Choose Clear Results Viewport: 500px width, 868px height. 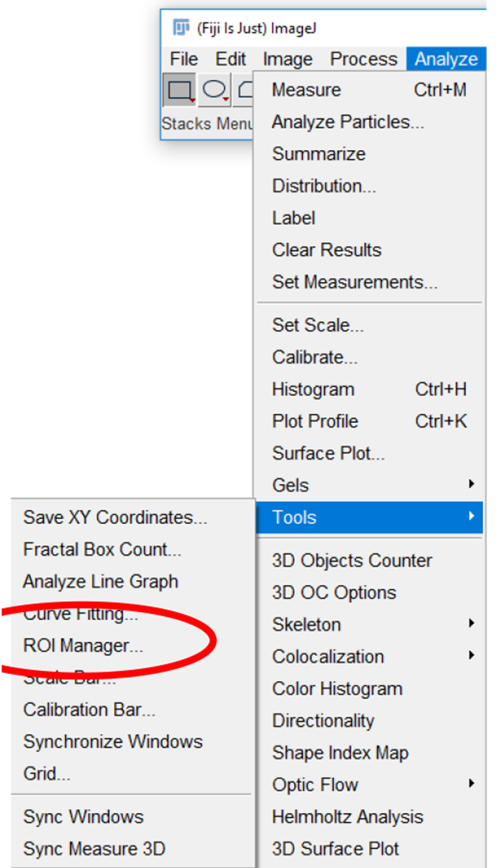[x=369, y=250]
